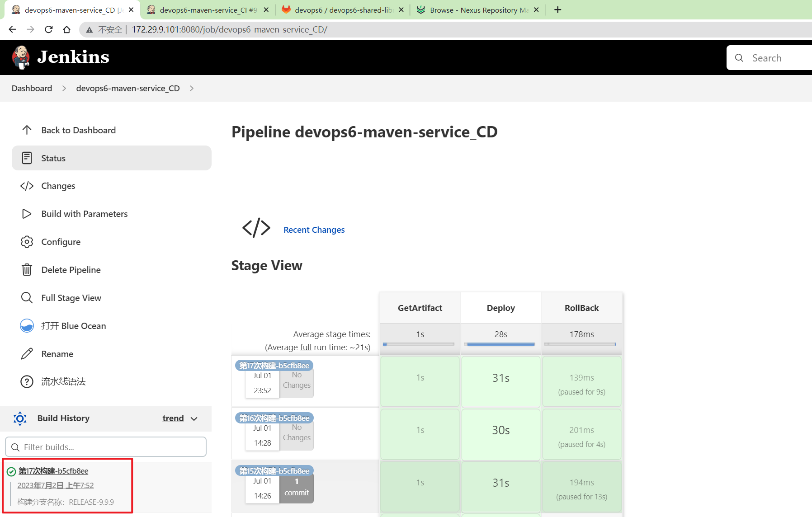Screen dimensions: 812x517
Task: Click the Recent Changes link
Action: point(314,230)
